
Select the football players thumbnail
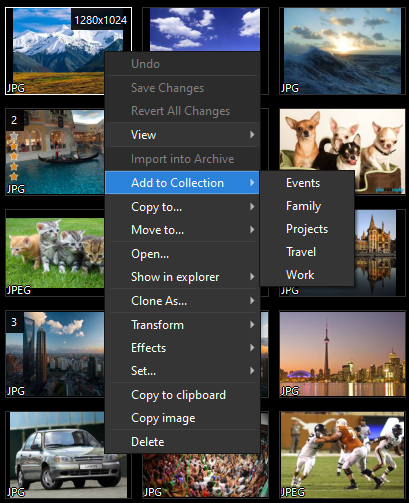[x=342, y=455]
